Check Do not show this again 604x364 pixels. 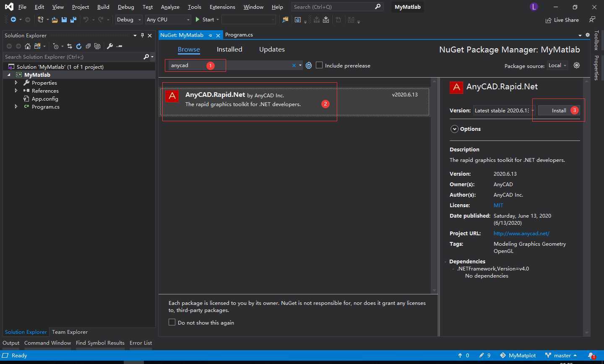click(x=172, y=322)
